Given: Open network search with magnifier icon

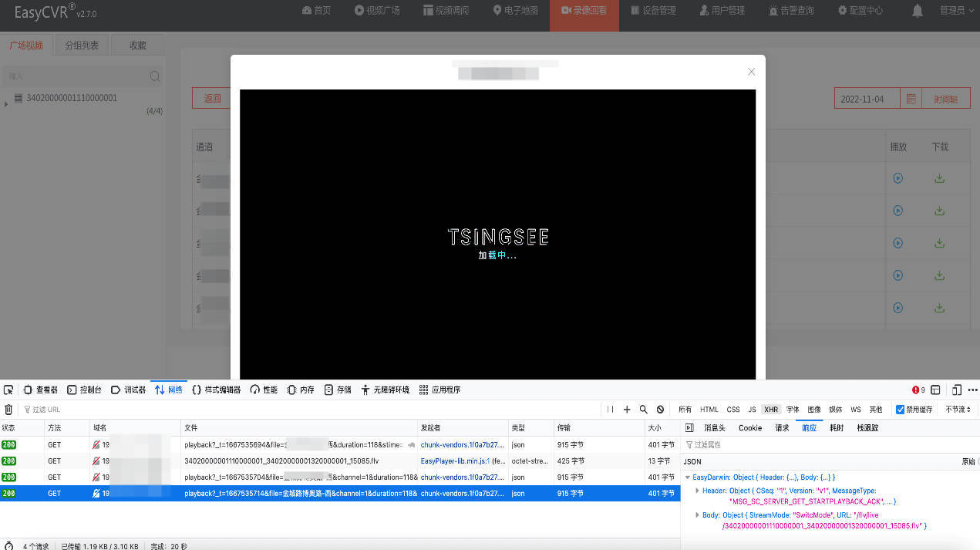Looking at the screenshot, I should click(x=643, y=410).
